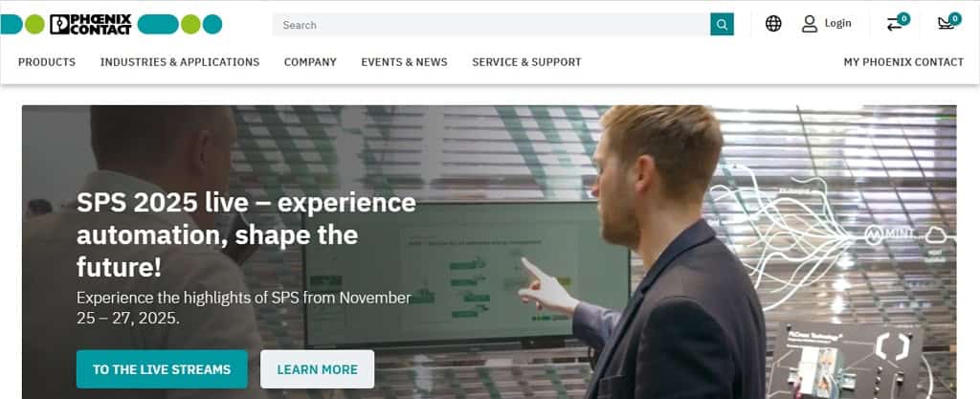Open the product comparison arrows icon
Screen dimensions: 980x399
(895, 24)
